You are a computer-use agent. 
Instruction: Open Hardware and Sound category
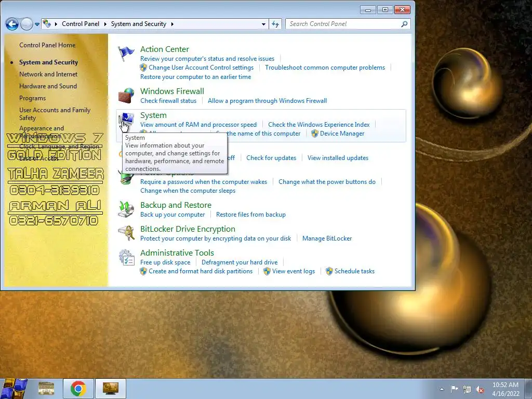pyautogui.click(x=48, y=86)
